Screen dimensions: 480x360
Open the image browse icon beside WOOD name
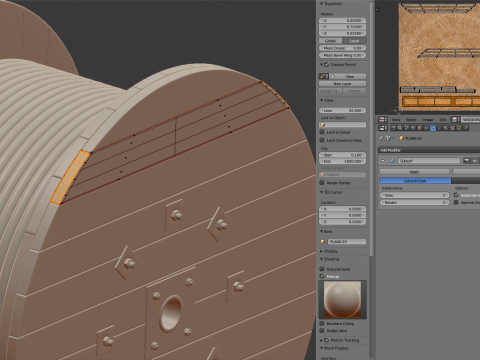tap(455, 119)
